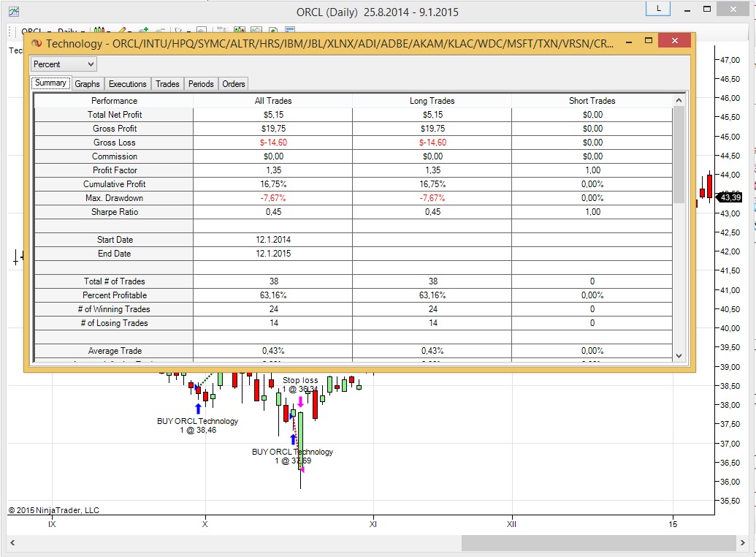The width and height of the screenshot is (756, 557).
Task: Click the $5,15 Total Net Profit under All Trades
Action: 273,115
